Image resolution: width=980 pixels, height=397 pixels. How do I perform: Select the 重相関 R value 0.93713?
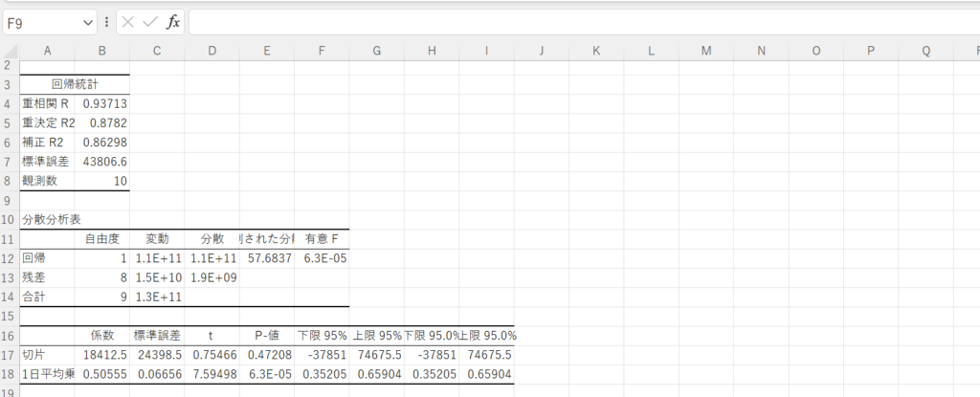click(102, 103)
